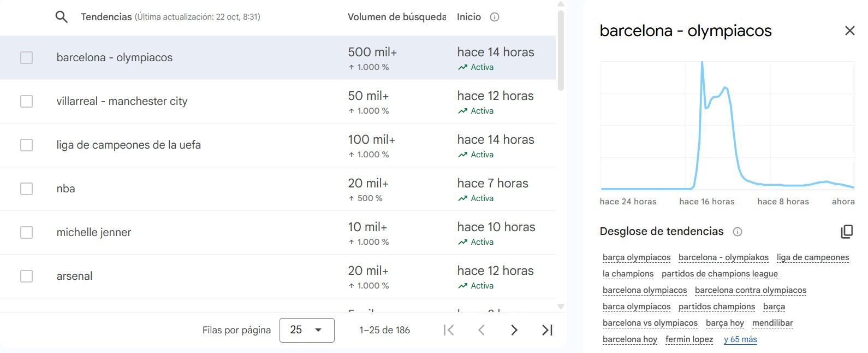The height and width of the screenshot is (353, 868).
Task: Open the barca olympiacos query link
Action: click(x=637, y=307)
